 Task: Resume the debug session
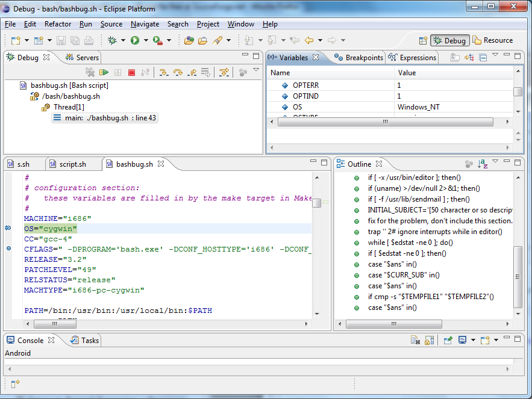point(104,73)
